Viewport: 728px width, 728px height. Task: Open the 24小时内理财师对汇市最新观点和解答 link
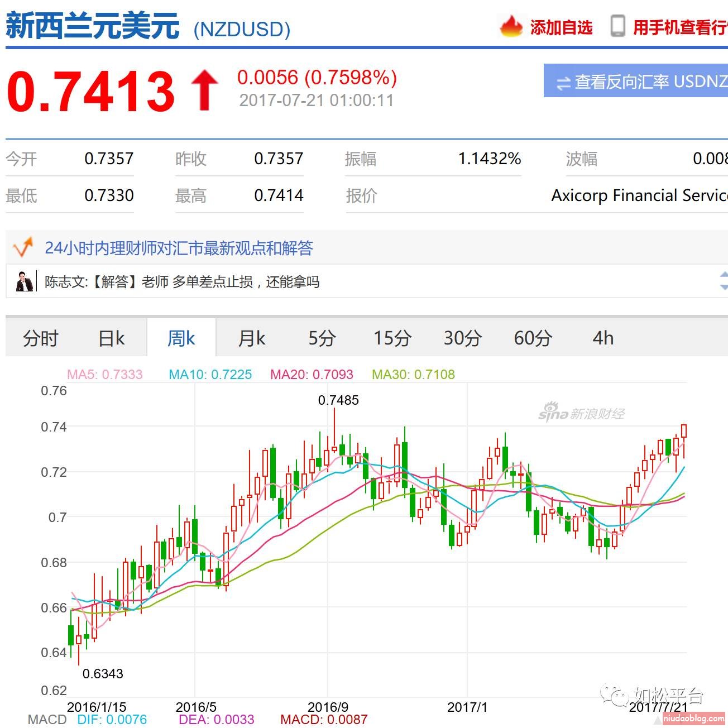click(179, 247)
